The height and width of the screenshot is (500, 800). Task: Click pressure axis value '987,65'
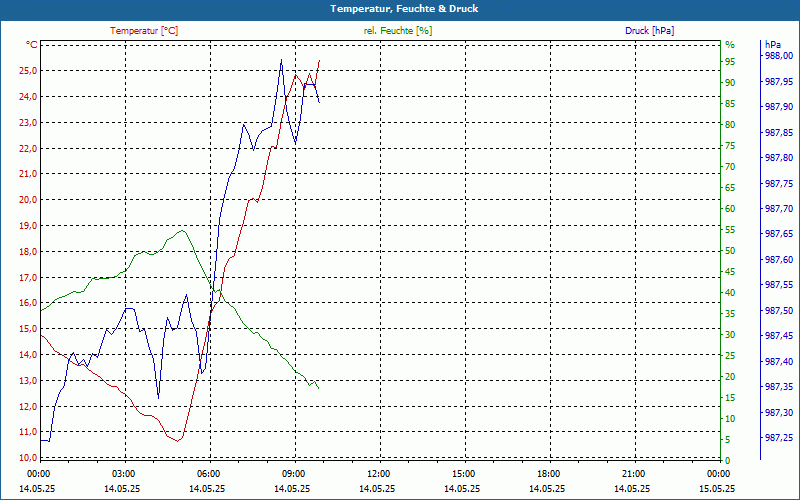(x=779, y=234)
